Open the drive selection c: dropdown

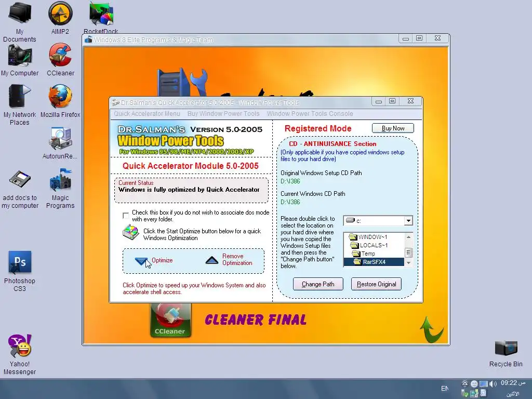coord(408,221)
